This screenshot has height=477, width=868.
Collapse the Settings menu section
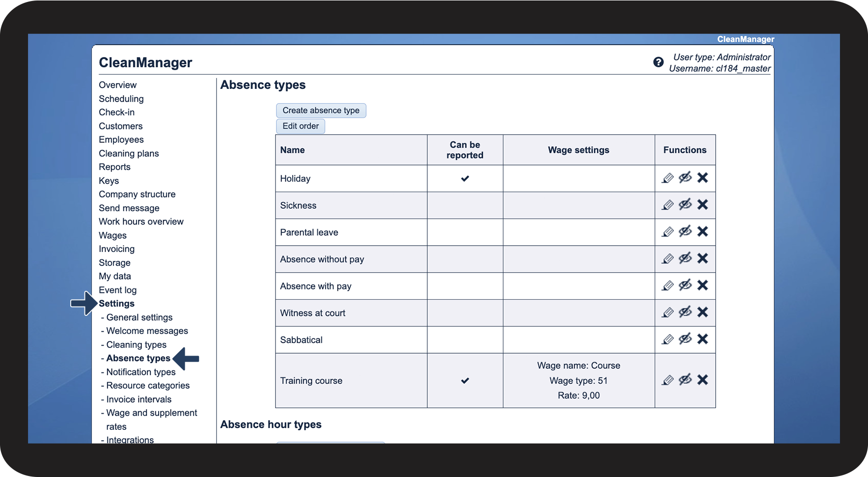(x=116, y=304)
